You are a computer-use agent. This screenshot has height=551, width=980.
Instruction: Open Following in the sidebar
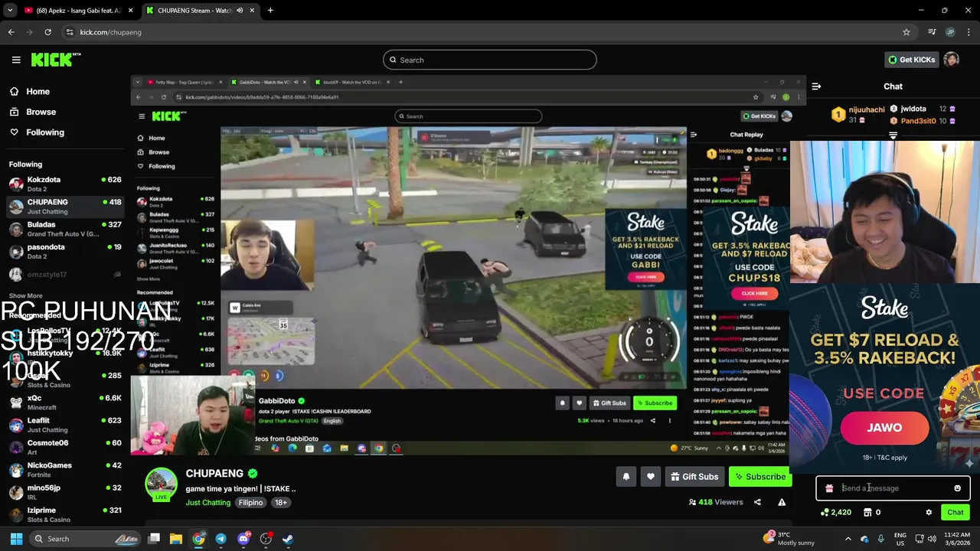point(45,132)
